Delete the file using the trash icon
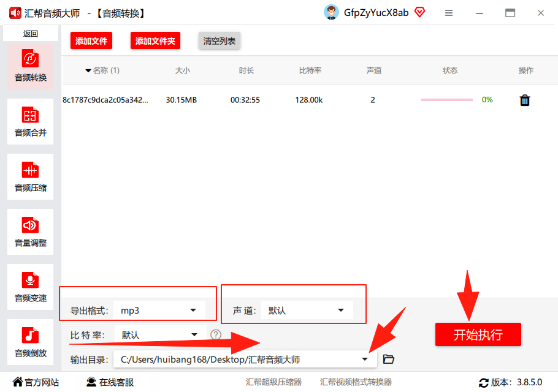The image size is (558, 392). [524, 100]
